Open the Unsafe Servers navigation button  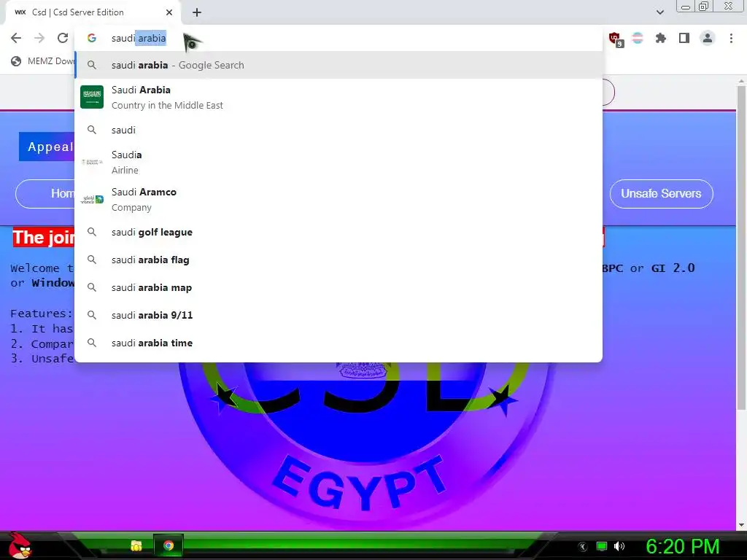coord(661,194)
